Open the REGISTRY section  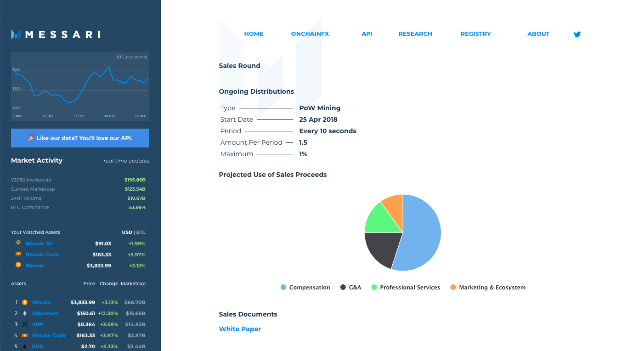pyautogui.click(x=475, y=34)
